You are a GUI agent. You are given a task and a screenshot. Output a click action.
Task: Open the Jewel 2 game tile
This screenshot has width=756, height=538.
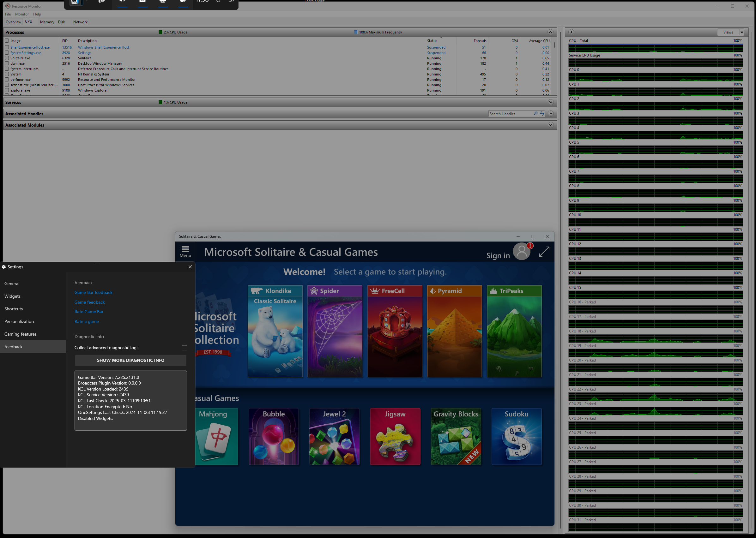point(335,436)
